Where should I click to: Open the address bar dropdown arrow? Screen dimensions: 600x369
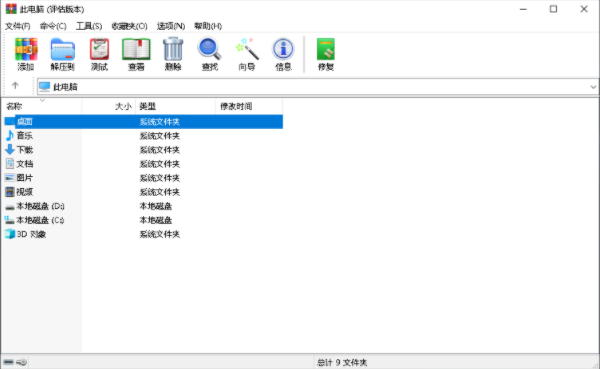click(x=593, y=87)
